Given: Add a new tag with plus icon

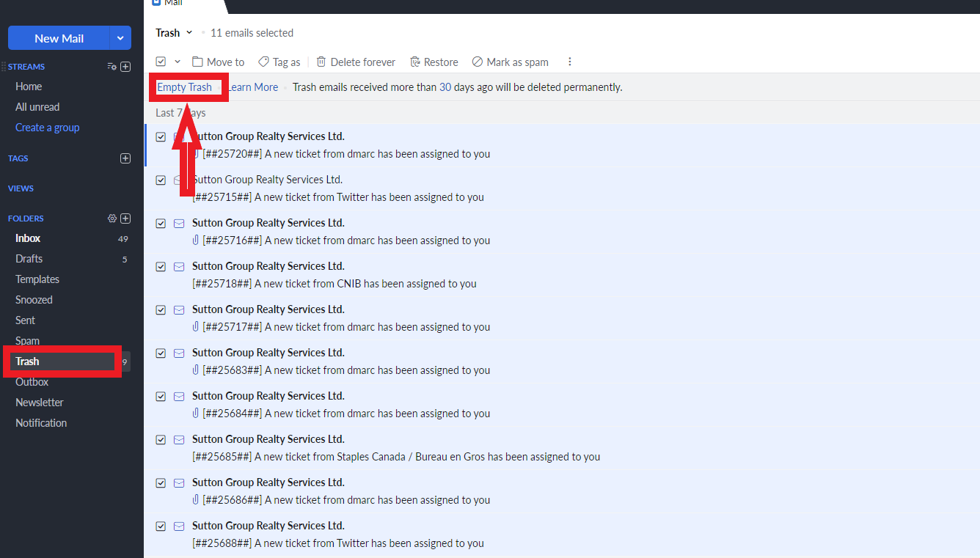Looking at the screenshot, I should coord(125,158).
